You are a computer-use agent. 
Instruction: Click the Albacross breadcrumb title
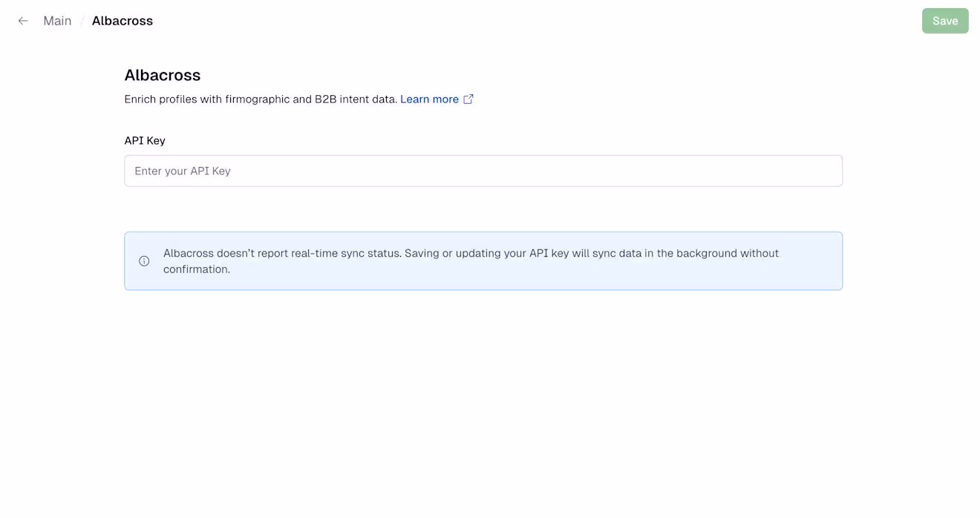point(122,21)
